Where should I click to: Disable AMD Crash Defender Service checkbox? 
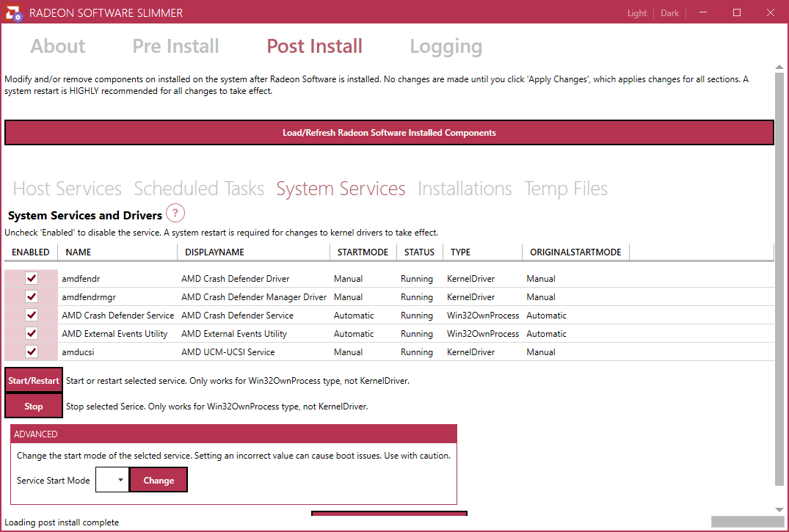(x=32, y=315)
